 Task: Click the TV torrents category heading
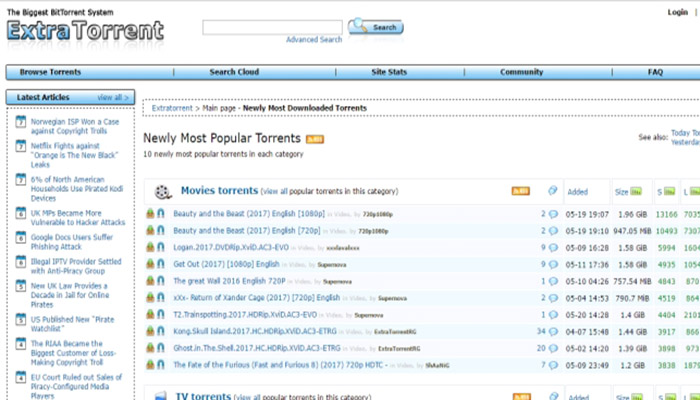tap(203, 396)
